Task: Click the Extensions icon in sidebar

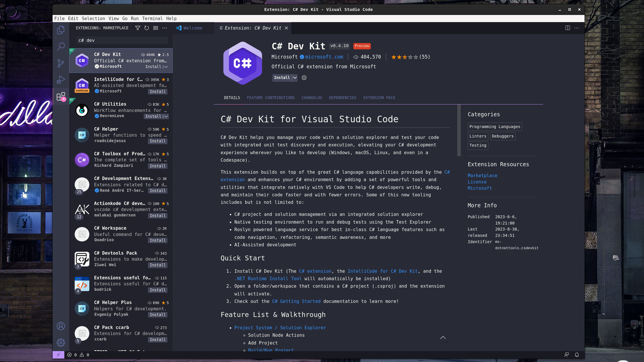Action: pyautogui.click(x=61, y=96)
